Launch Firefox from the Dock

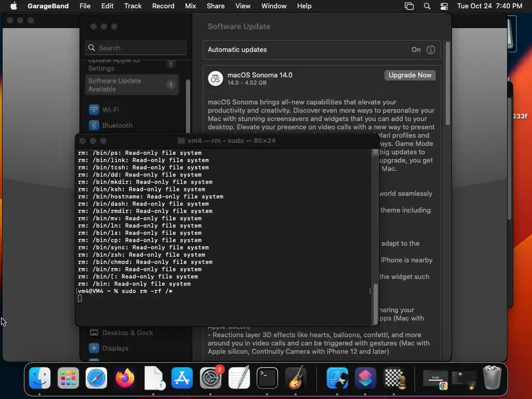(x=125, y=378)
